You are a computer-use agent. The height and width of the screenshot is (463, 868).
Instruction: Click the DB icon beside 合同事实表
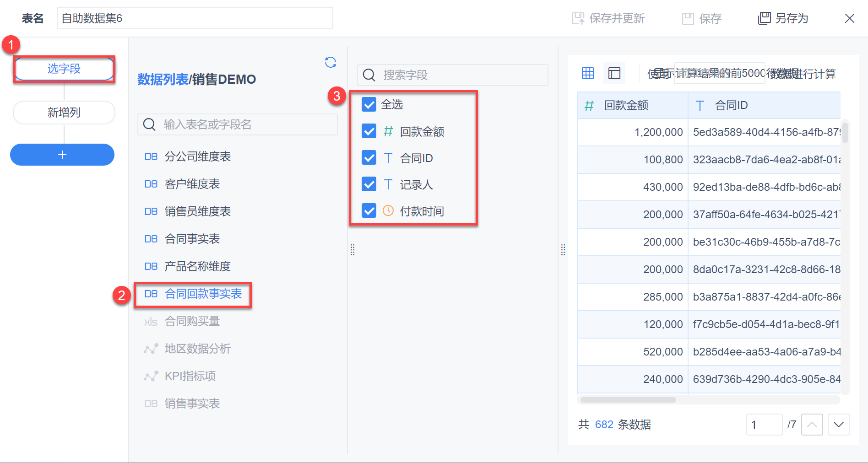click(x=151, y=239)
